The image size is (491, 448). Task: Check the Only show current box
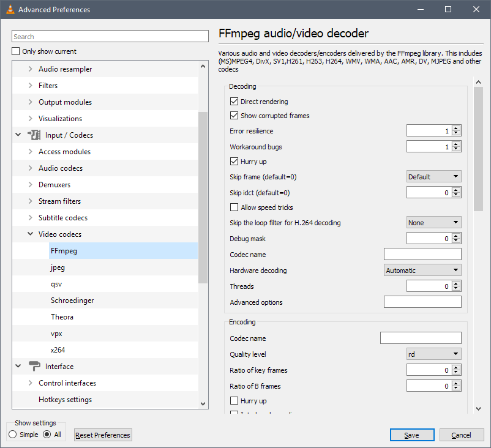(15, 51)
